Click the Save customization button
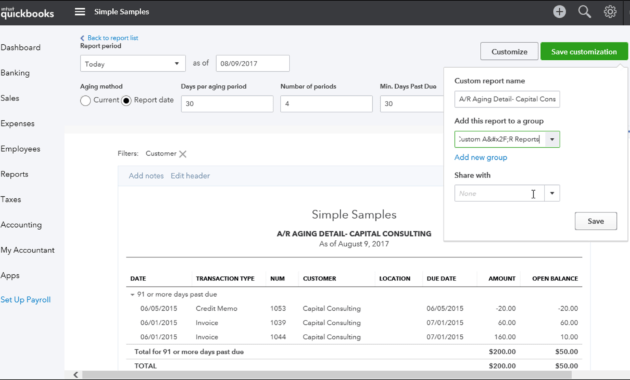 point(584,51)
